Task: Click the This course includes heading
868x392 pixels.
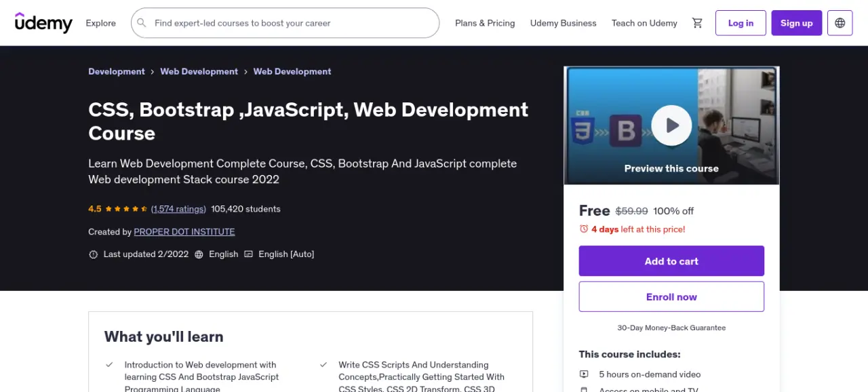Action: pyautogui.click(x=629, y=354)
